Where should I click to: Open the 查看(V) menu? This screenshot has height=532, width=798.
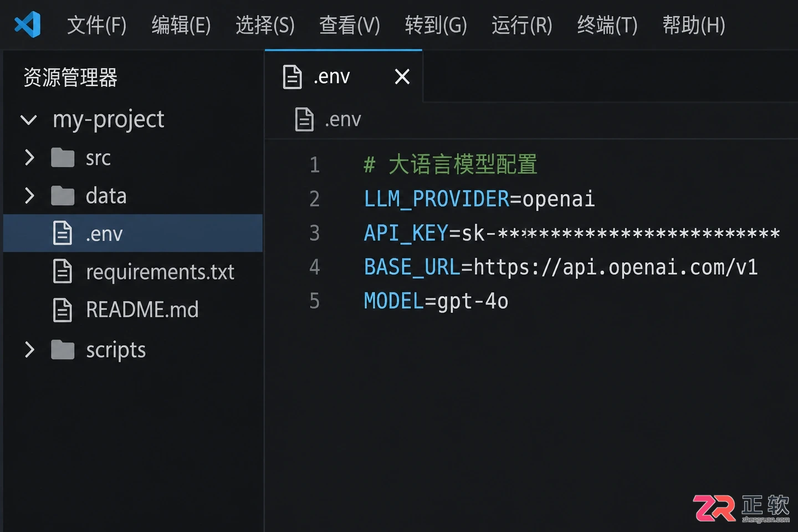click(350, 25)
